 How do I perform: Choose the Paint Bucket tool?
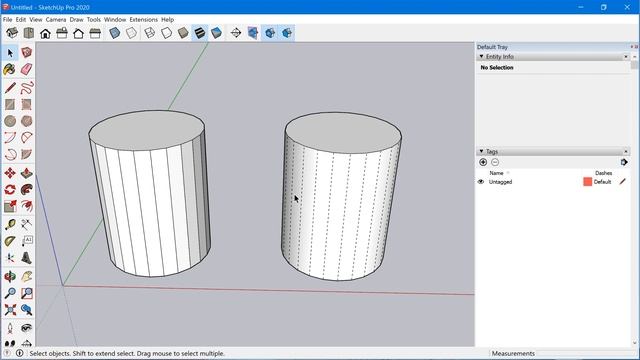(x=10, y=69)
